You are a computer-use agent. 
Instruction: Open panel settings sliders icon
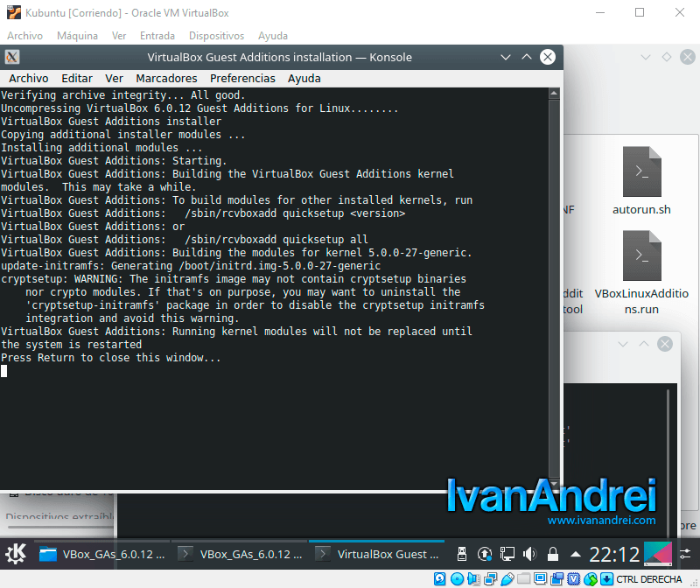coord(685,555)
